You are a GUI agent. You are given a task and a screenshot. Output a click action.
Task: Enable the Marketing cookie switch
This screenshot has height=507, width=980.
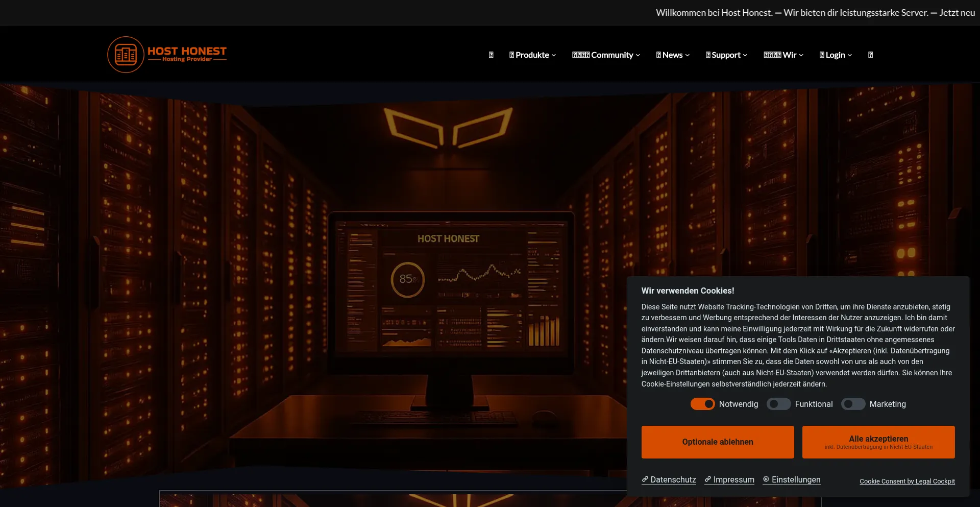tap(853, 404)
